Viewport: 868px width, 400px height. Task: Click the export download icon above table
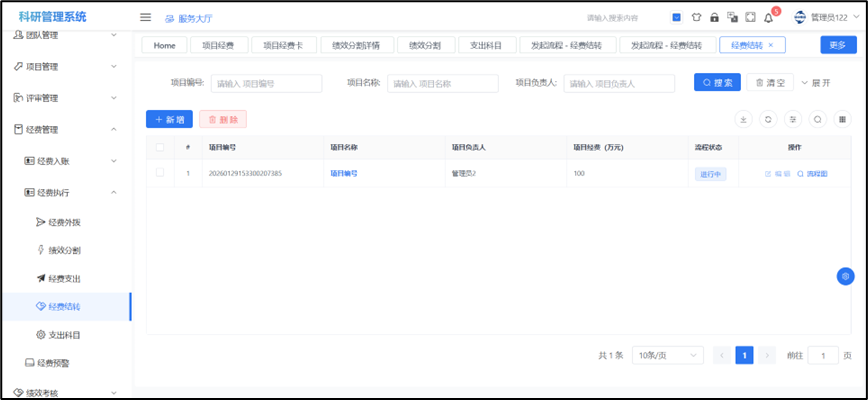point(743,119)
